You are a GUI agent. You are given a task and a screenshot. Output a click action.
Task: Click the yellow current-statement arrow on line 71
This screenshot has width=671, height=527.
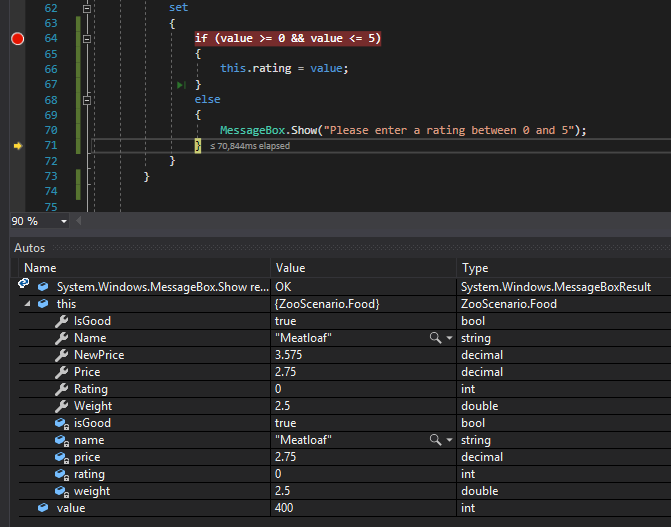click(17, 146)
